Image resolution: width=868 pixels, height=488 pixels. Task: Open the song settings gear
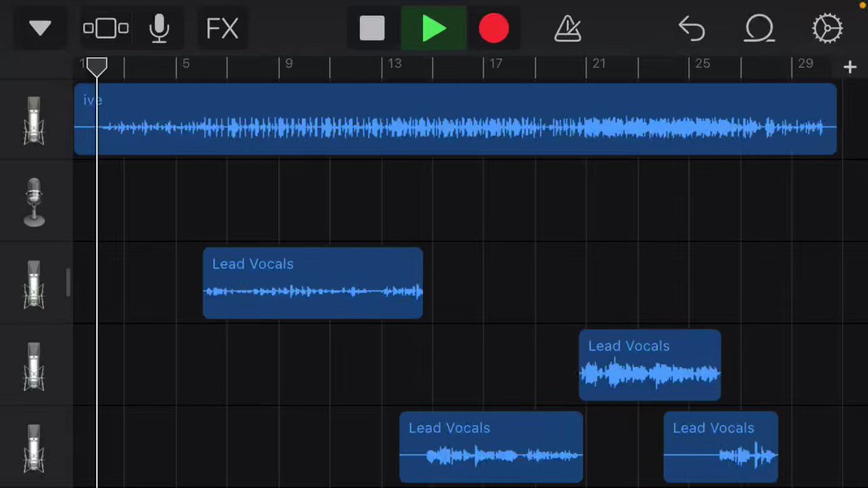coord(827,29)
